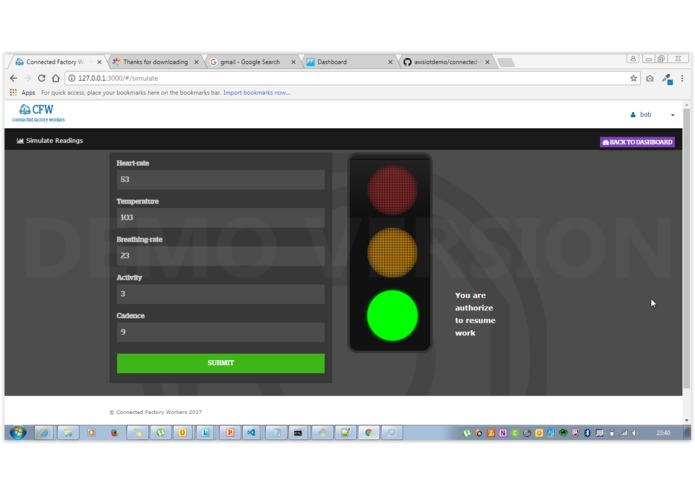
Task: Switch to Thanks for downloading tab
Action: point(155,62)
